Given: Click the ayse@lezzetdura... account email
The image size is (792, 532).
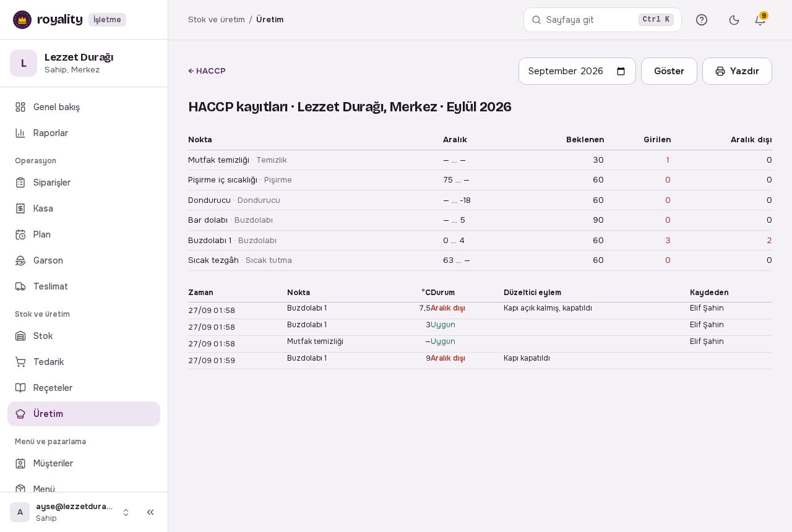Looking at the screenshot, I should pos(74,507).
